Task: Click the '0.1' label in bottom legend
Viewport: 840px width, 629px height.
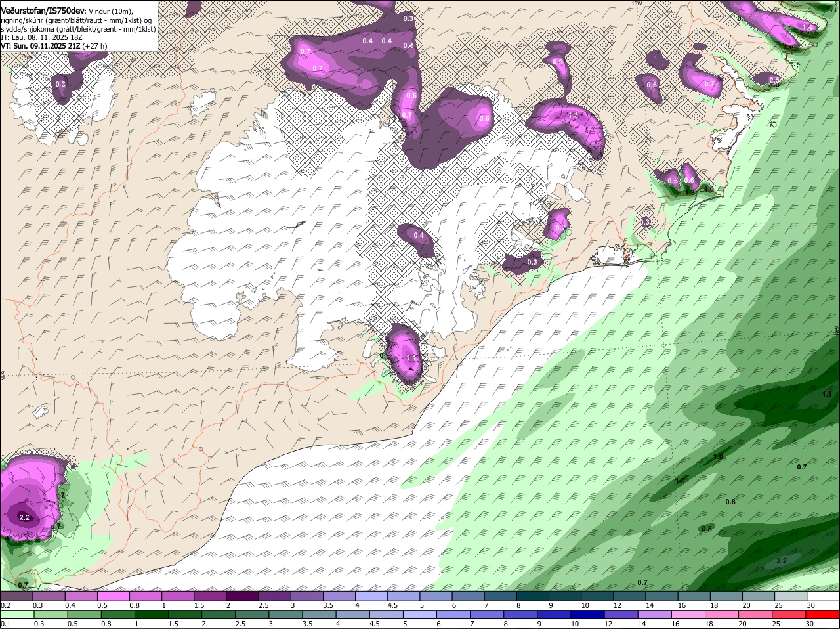Action: (5, 624)
